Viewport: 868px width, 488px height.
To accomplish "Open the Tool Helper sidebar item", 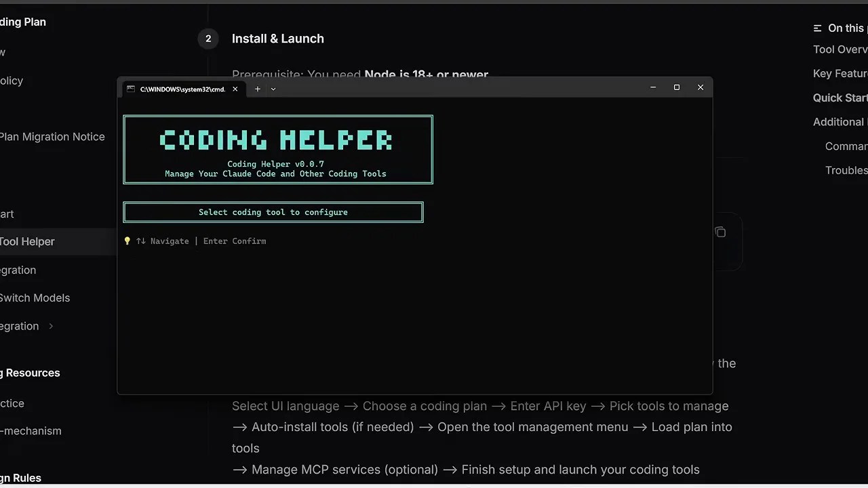I will [27, 241].
